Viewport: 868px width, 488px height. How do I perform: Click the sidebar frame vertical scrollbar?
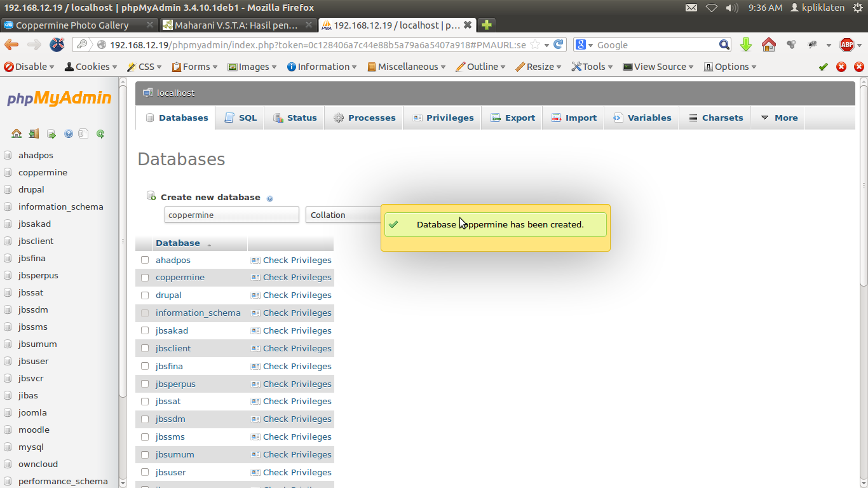click(123, 283)
